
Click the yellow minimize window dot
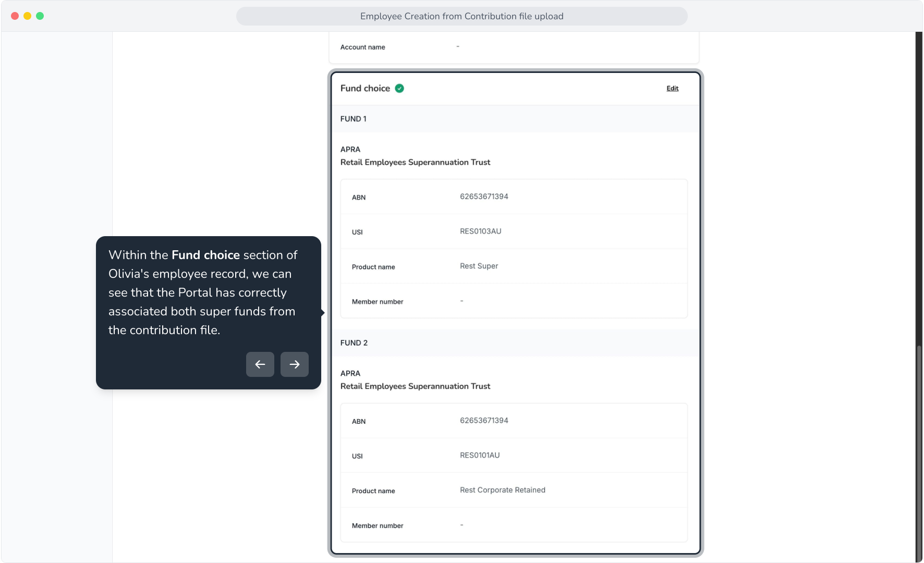click(x=28, y=16)
